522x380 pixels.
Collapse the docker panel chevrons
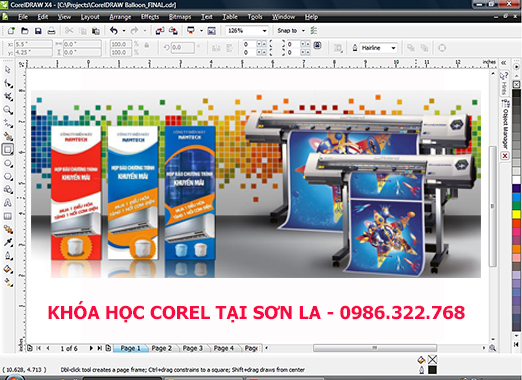(504, 62)
